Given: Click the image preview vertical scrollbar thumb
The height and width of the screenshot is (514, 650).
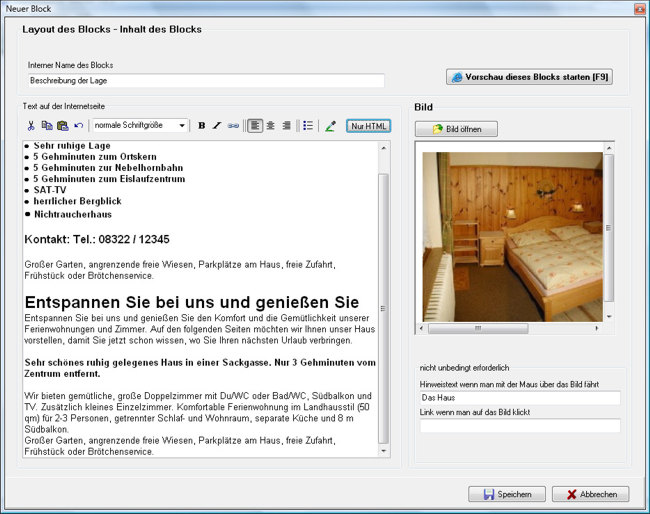Looking at the screenshot, I should tap(609, 227).
